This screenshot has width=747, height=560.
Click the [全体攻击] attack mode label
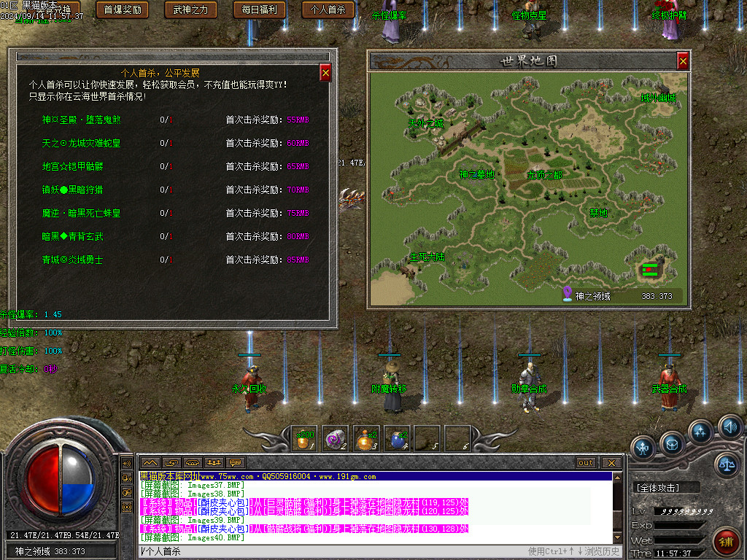[657, 488]
